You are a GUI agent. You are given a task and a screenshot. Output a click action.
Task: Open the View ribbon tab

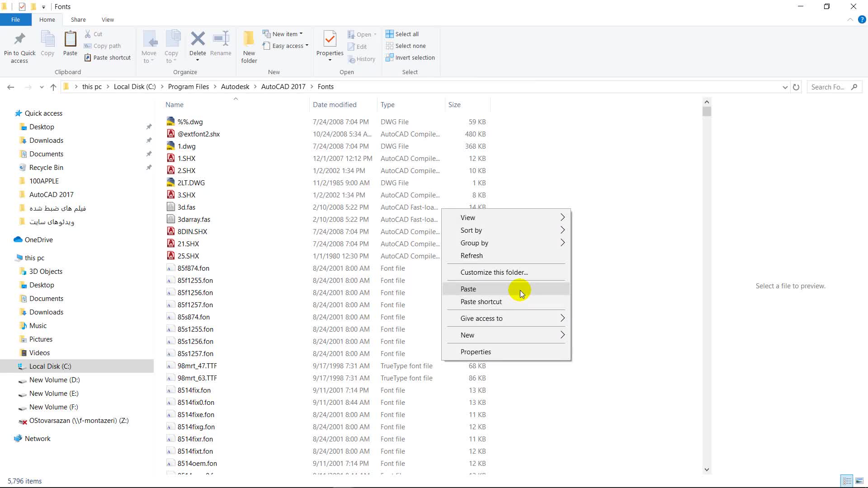coord(108,19)
